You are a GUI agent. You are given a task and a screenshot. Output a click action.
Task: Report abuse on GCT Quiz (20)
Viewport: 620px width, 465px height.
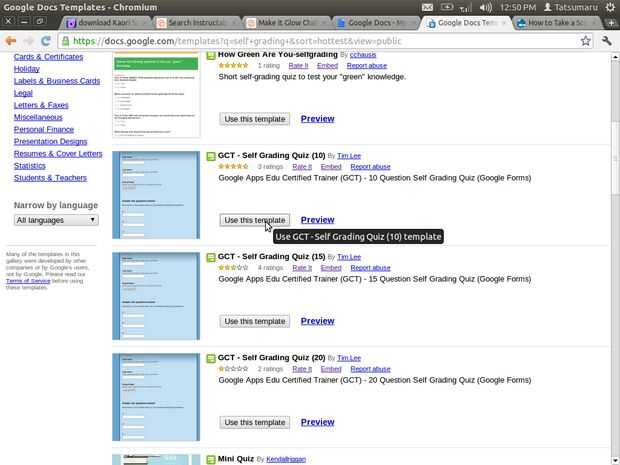(370, 369)
